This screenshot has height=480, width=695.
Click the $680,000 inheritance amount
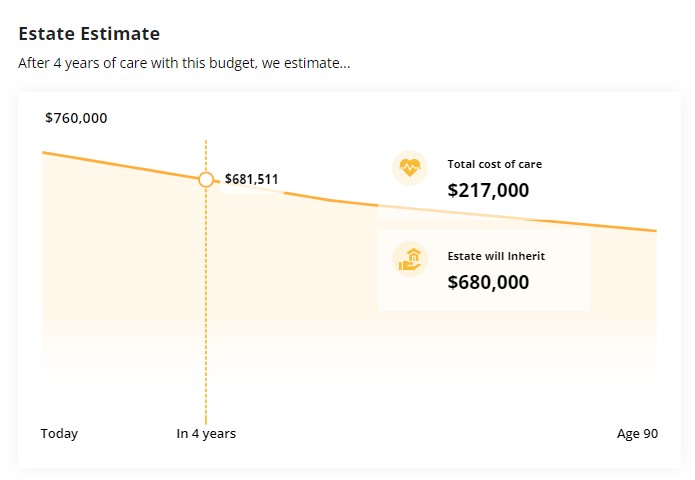click(488, 282)
